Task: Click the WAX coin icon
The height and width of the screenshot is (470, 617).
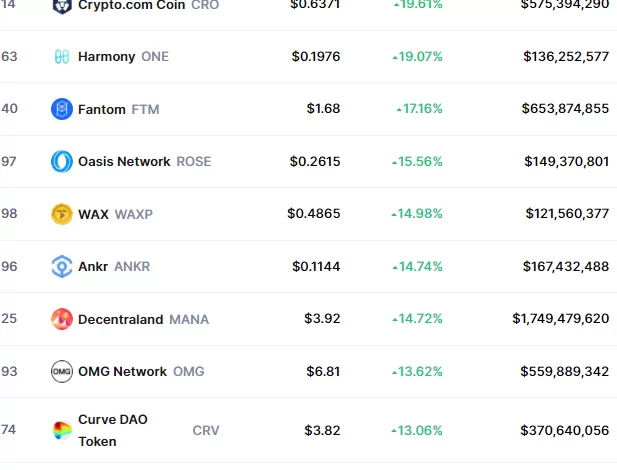Action: (62, 214)
